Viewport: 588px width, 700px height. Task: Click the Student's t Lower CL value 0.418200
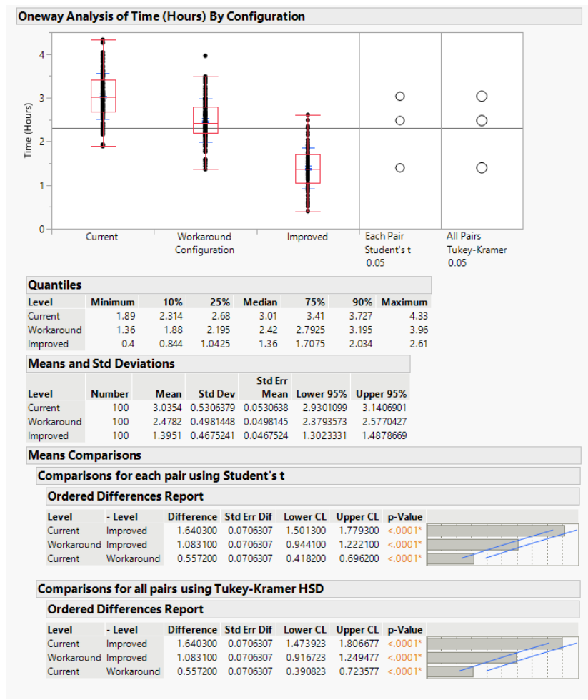click(x=306, y=558)
